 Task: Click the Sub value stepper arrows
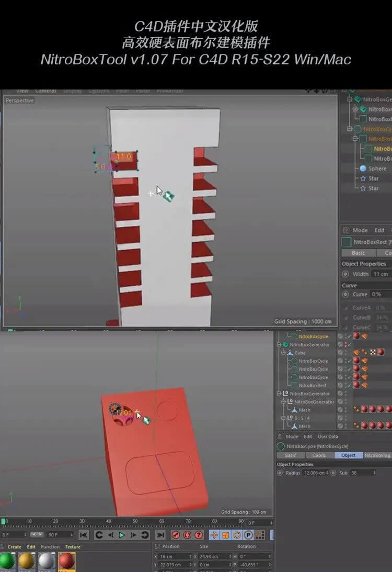point(374,473)
